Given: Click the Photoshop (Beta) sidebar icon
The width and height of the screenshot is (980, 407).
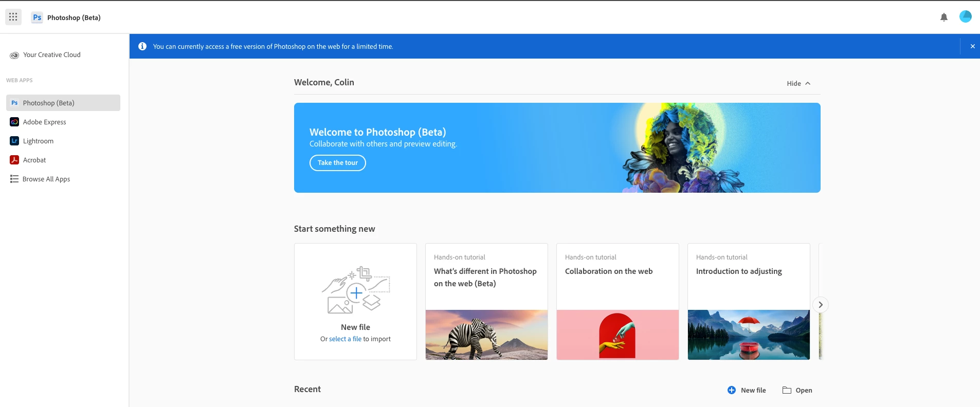Looking at the screenshot, I should click(14, 103).
